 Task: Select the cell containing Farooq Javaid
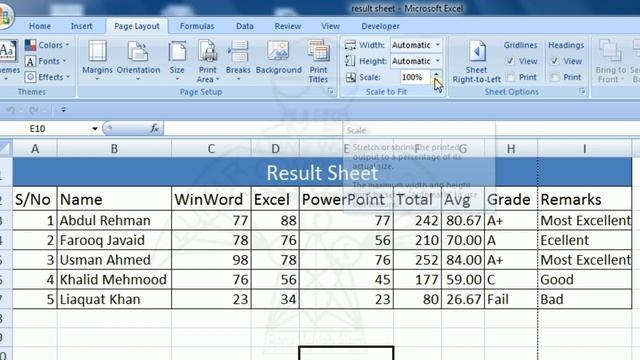114,240
